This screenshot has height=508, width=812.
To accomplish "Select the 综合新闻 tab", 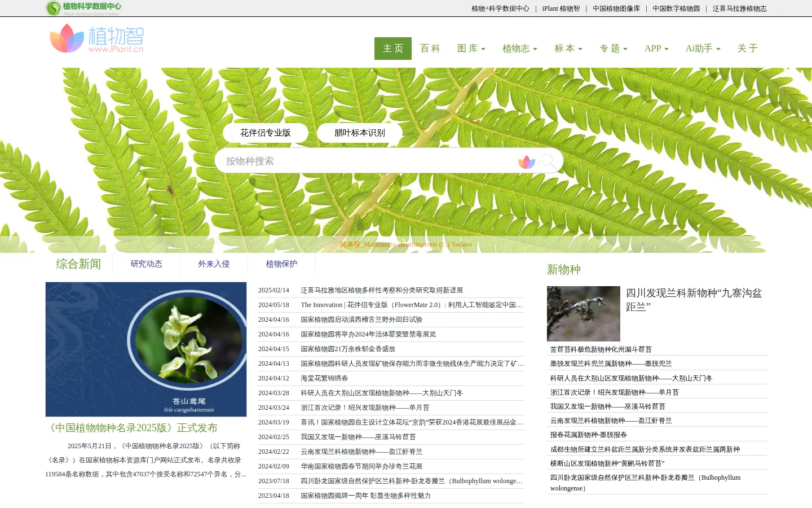I will (x=78, y=264).
